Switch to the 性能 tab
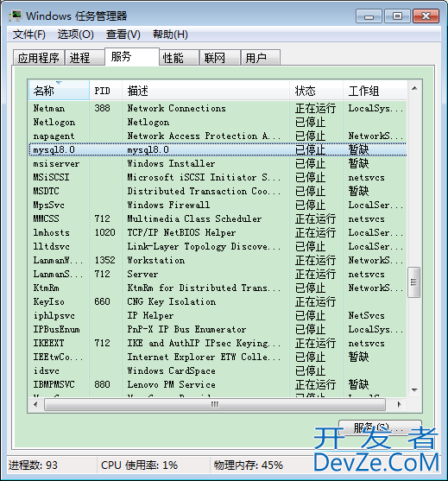448x481 pixels. (x=179, y=58)
